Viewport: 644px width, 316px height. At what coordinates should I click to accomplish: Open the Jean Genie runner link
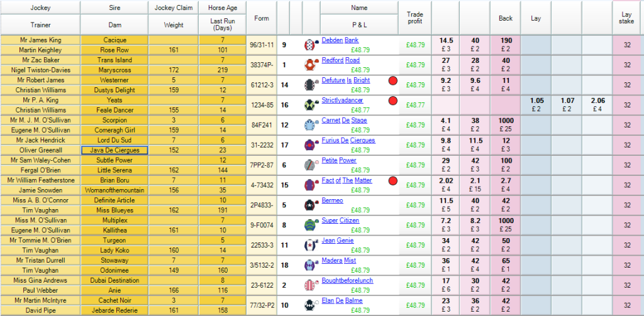coord(338,241)
